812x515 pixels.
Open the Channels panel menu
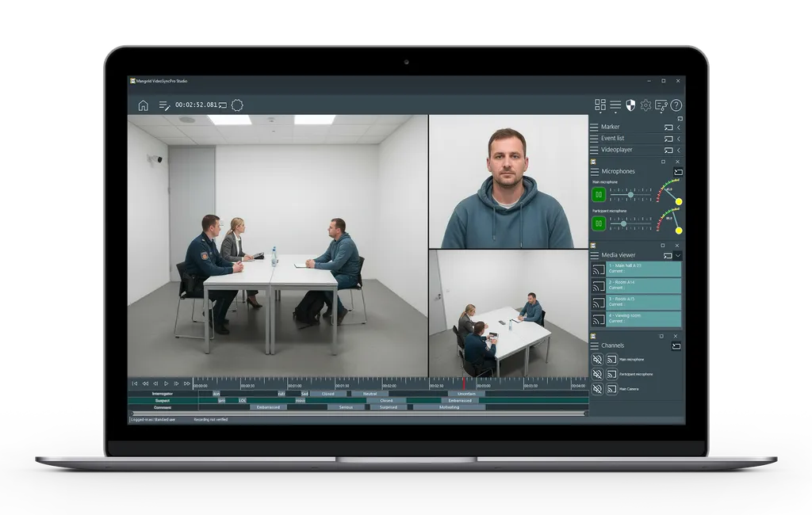[595, 345]
